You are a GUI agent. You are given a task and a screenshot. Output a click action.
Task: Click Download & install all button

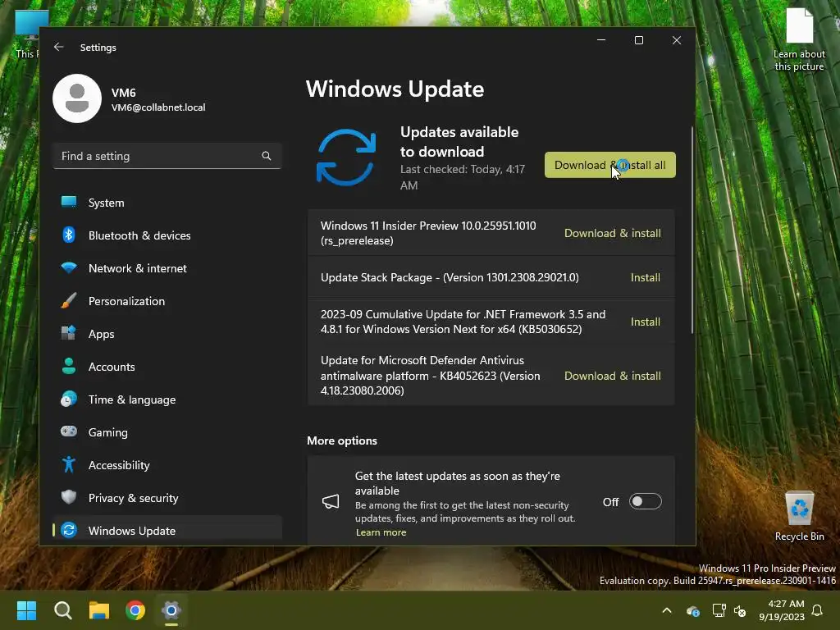tap(609, 165)
